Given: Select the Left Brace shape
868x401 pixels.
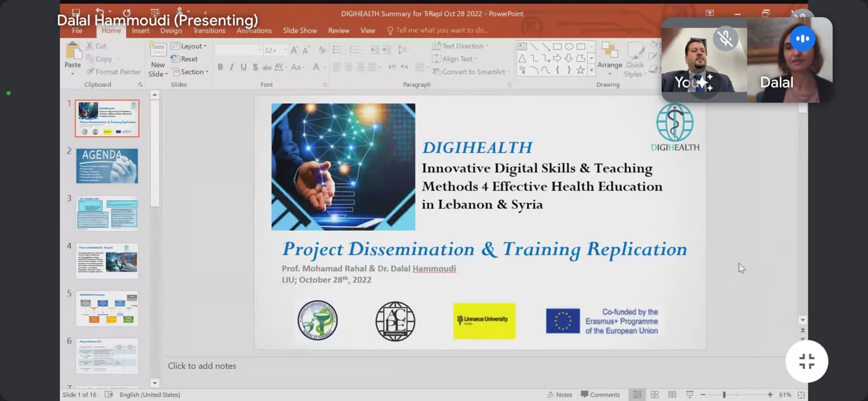Looking at the screenshot, I should pos(557,70).
